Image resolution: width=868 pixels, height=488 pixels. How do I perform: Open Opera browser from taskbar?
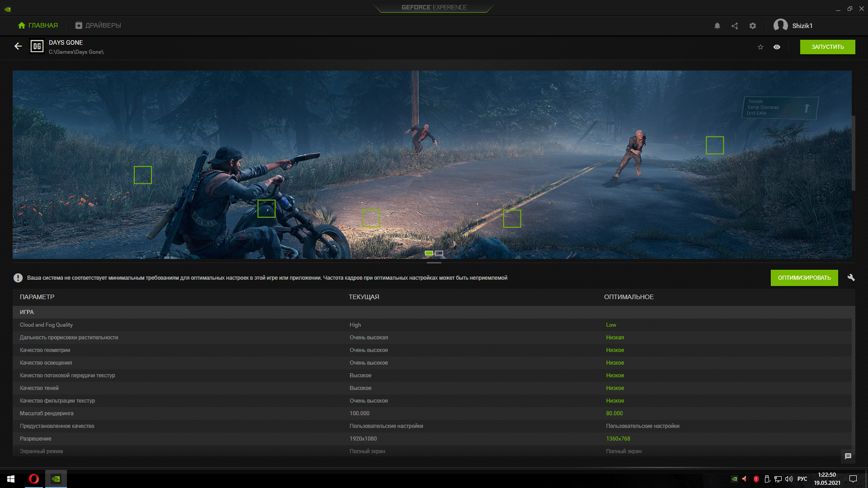click(x=34, y=479)
